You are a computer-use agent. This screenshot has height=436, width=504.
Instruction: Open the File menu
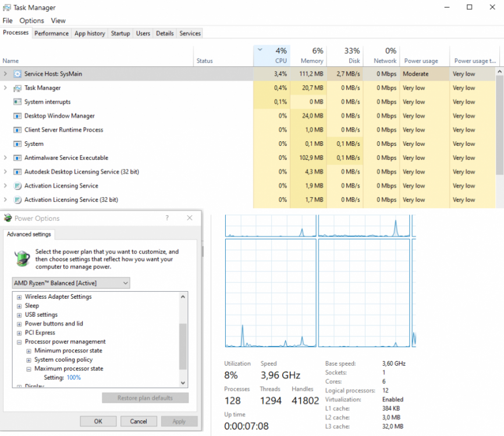pyautogui.click(x=8, y=20)
